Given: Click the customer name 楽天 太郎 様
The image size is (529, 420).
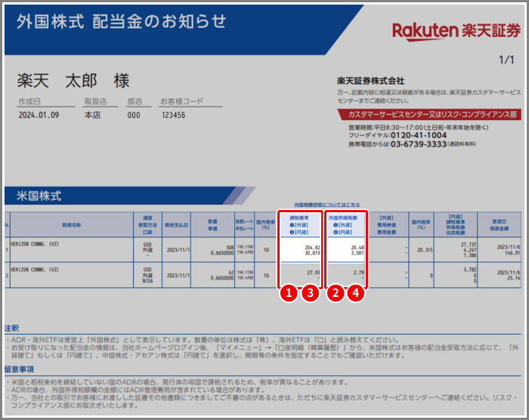Looking at the screenshot, I should 73,82.
